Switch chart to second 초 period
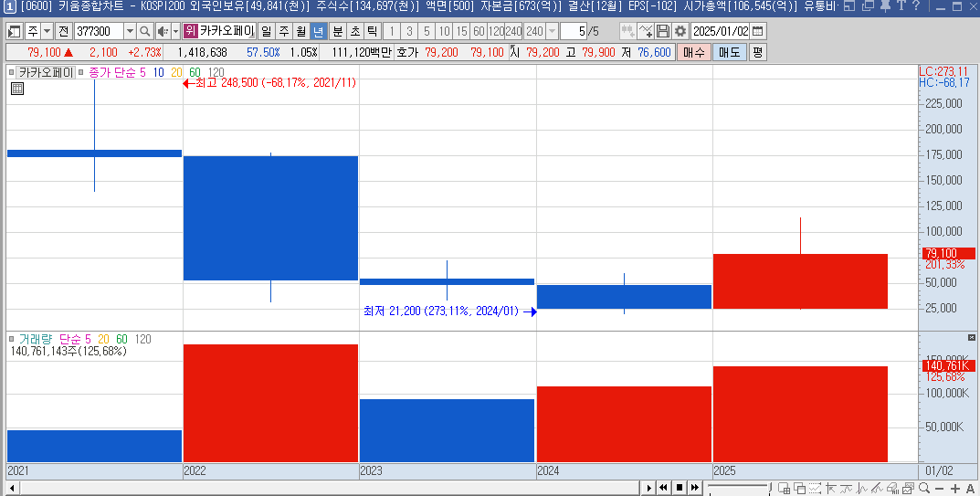Image resolution: width=980 pixels, height=496 pixels. [x=355, y=31]
